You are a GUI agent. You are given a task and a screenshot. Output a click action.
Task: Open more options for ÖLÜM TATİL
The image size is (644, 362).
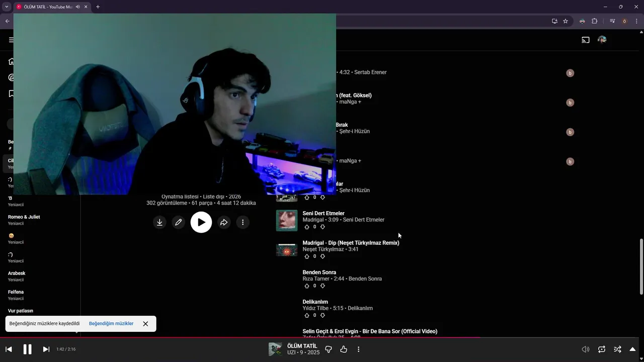click(x=358, y=349)
